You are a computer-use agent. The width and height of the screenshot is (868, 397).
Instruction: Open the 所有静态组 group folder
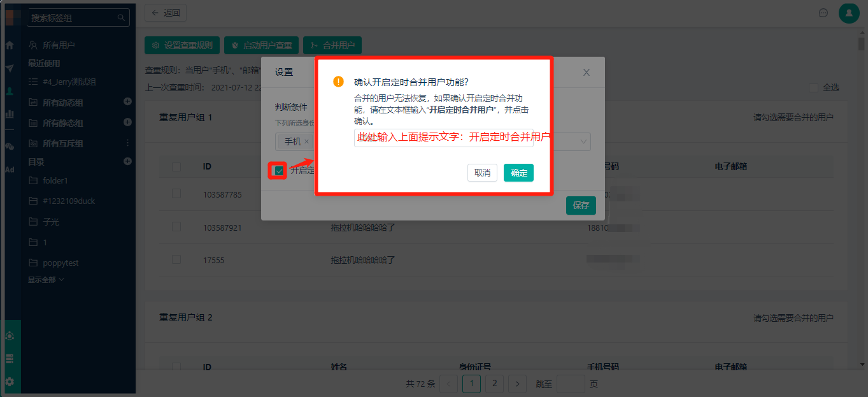[x=56, y=123]
